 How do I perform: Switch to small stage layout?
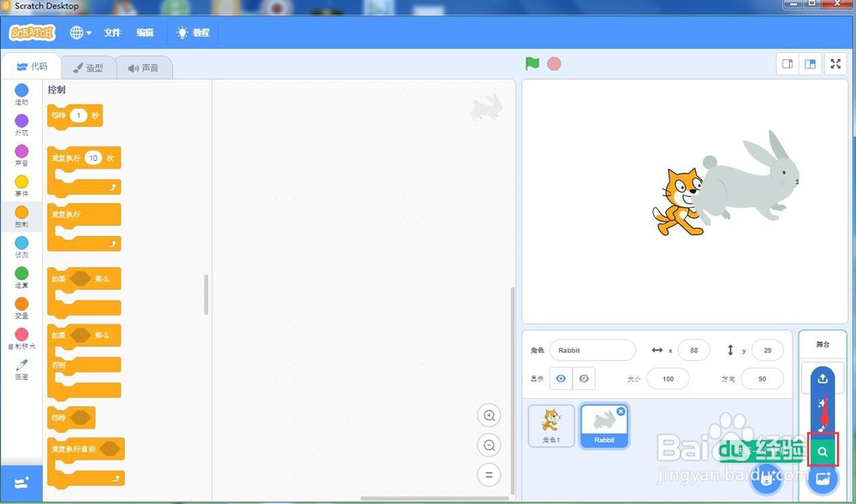[x=788, y=64]
